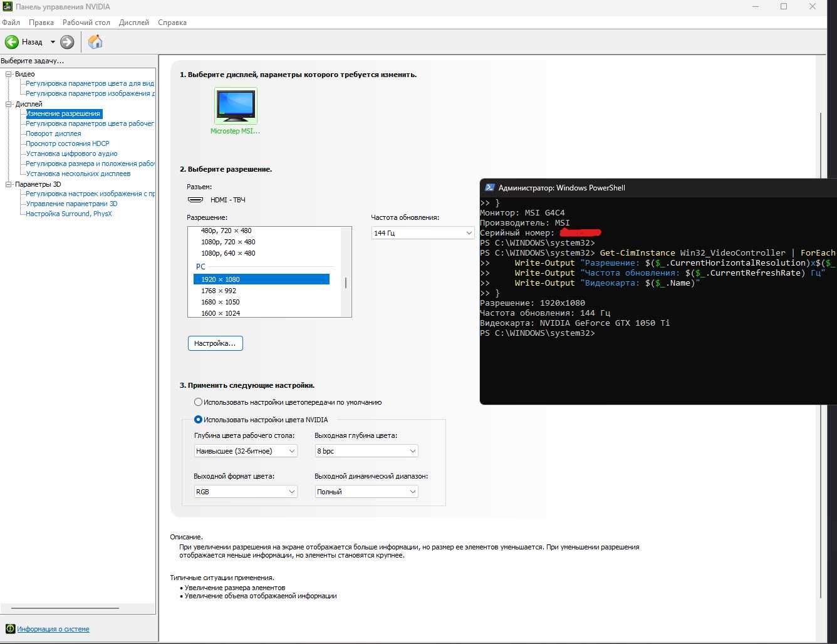Open desktop color depth 32-bit dropdown

(x=246, y=451)
